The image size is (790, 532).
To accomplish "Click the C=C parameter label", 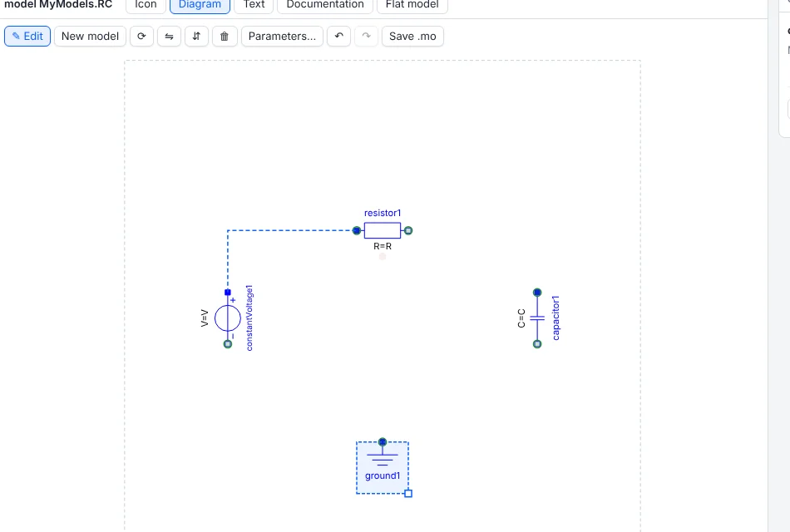I will pyautogui.click(x=521, y=318).
